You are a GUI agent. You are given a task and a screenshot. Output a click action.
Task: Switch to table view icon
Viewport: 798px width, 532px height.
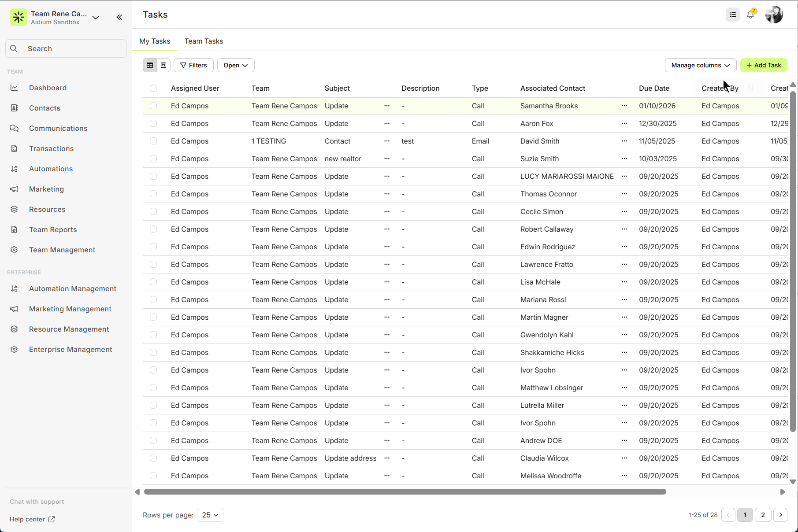(x=150, y=65)
